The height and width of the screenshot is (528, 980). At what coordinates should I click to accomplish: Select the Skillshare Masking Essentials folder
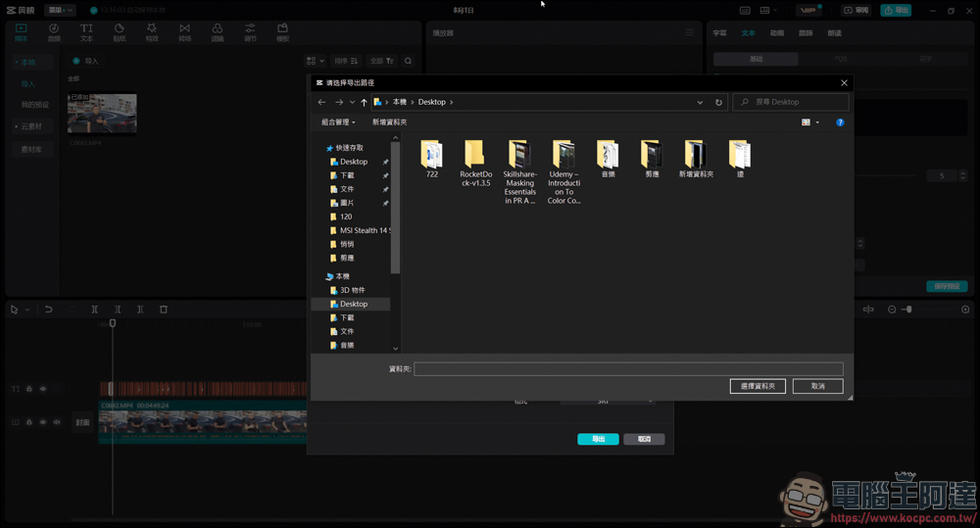[520, 171]
